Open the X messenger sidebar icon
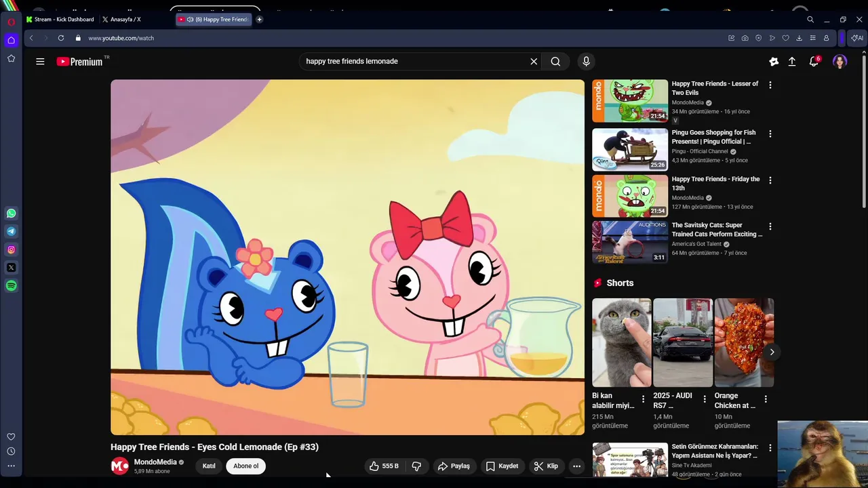Screen dimensions: 868x488 tap(11, 268)
